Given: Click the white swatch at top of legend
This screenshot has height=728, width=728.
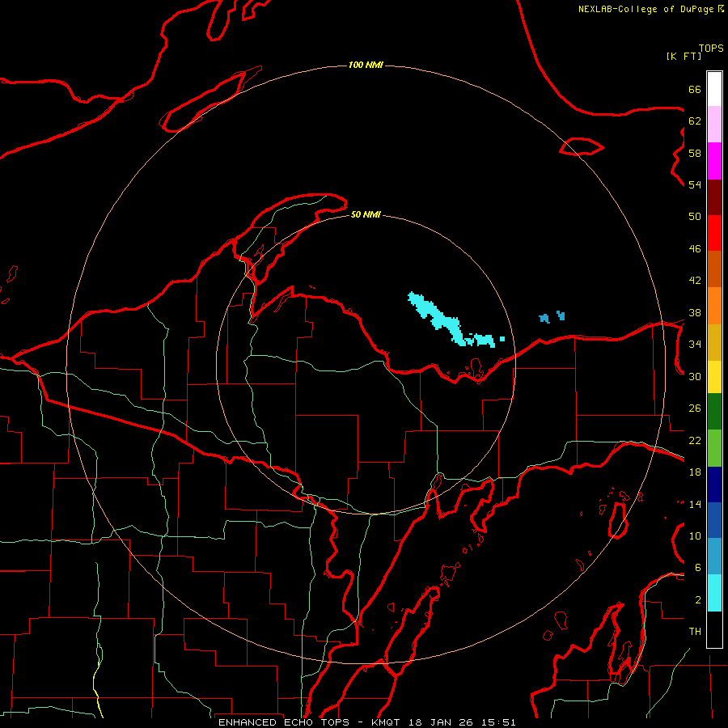Looking at the screenshot, I should point(714,89).
